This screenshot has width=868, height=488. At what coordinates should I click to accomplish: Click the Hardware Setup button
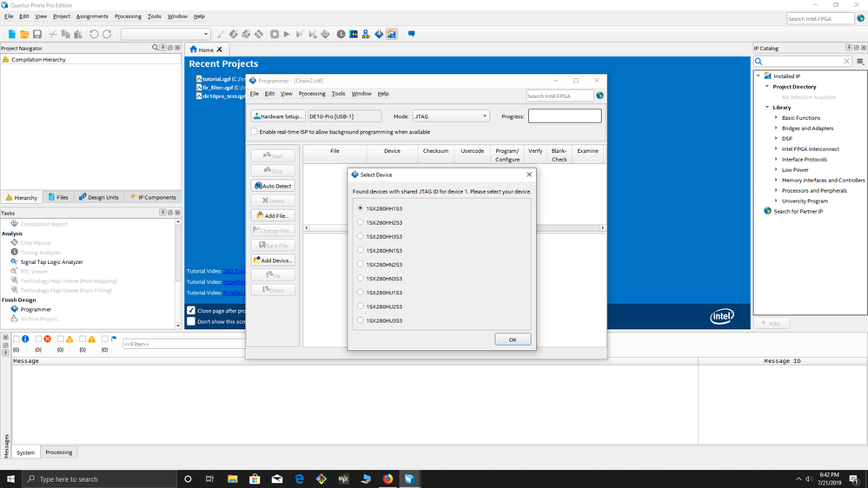coord(278,116)
